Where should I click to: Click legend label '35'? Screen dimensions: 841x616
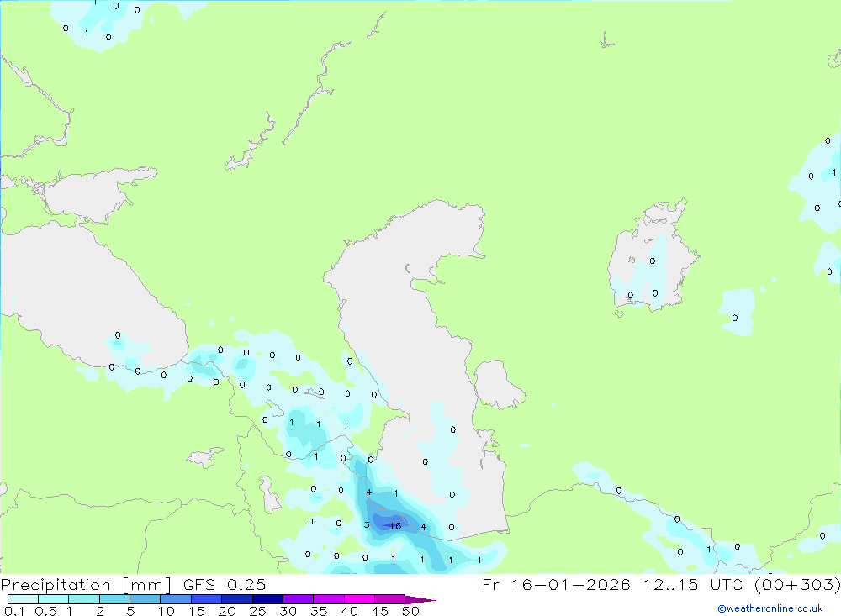pos(319,611)
